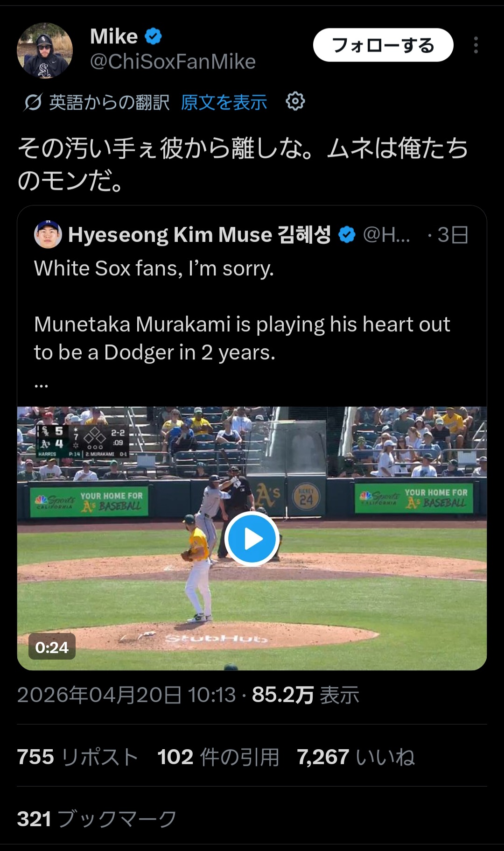Open the three-dot more options menu
Screen dimensions: 504x851
pyautogui.click(x=476, y=45)
